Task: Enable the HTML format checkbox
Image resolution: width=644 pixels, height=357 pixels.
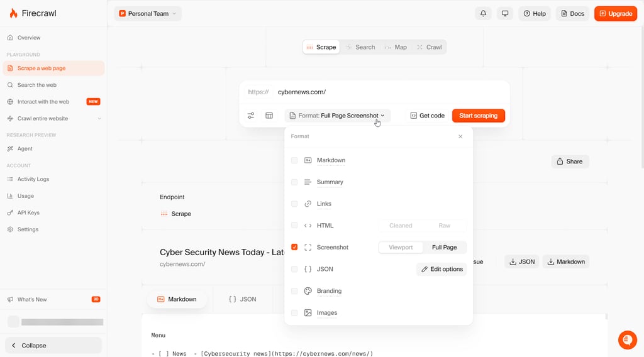Action: click(x=294, y=225)
